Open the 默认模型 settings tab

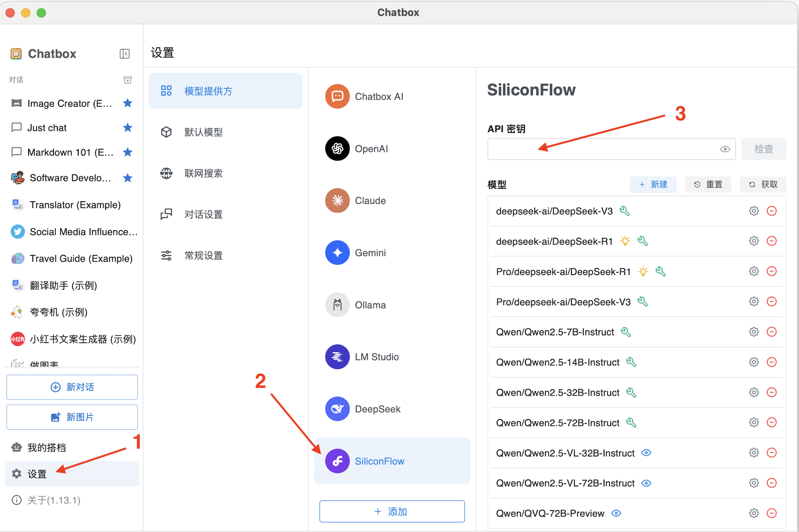tap(225, 132)
